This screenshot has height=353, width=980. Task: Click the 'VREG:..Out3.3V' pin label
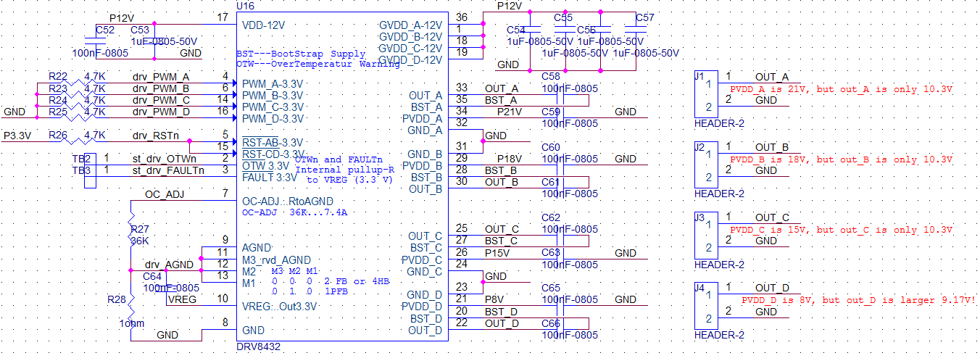(x=280, y=306)
